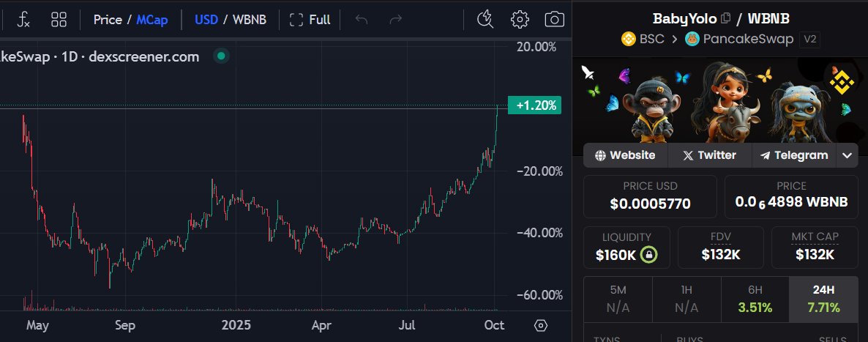The image size is (868, 342).
Task: Click the −60.00% price axis label
Action: coord(539,295)
